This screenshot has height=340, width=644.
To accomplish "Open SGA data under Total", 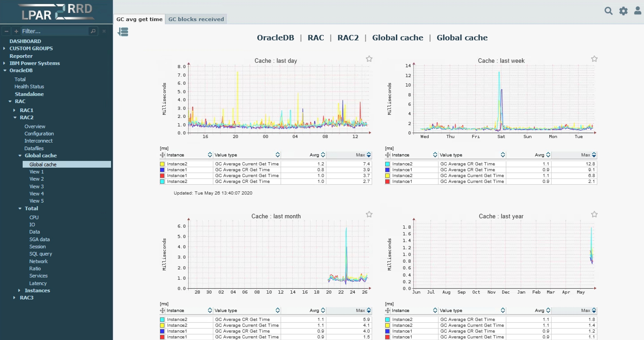I will click(39, 239).
